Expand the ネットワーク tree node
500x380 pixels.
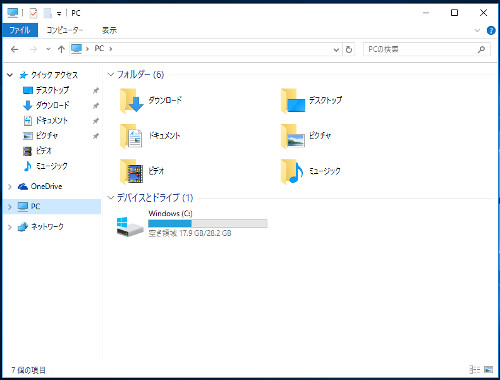pyautogui.click(x=10, y=227)
